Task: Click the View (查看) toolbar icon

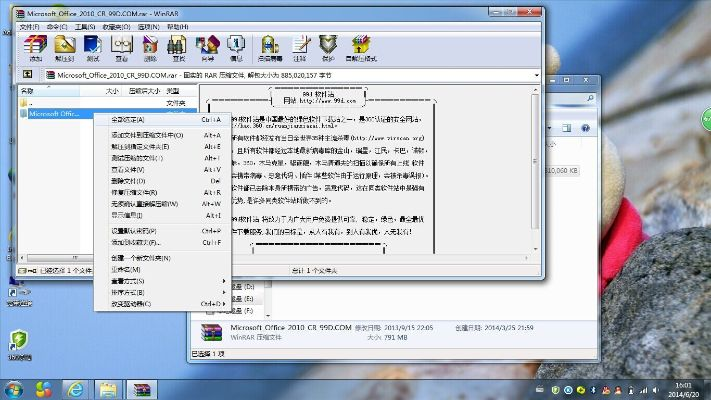Action: point(122,47)
